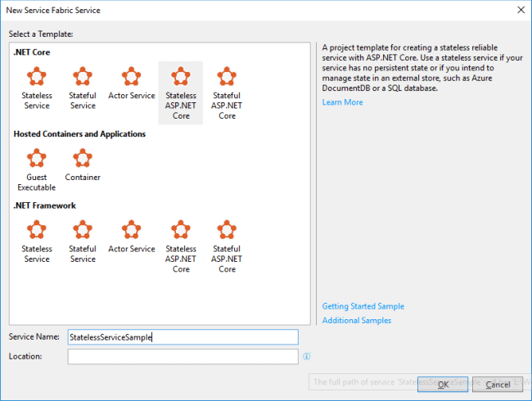The width and height of the screenshot is (532, 401).
Task: Open the Additional Samples link
Action: [357, 321]
